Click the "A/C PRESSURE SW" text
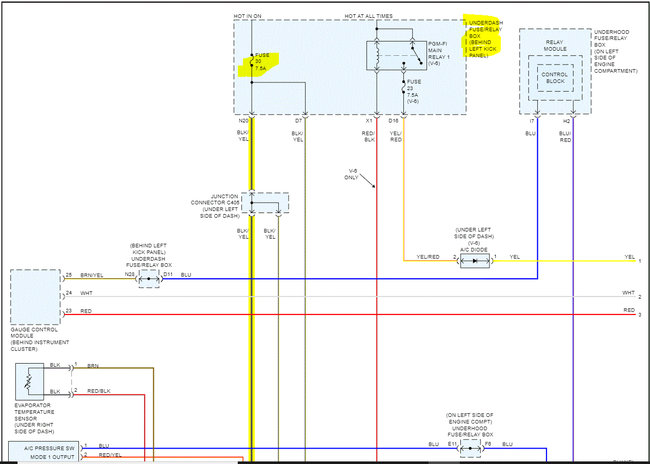The image size is (650, 464). [49, 449]
